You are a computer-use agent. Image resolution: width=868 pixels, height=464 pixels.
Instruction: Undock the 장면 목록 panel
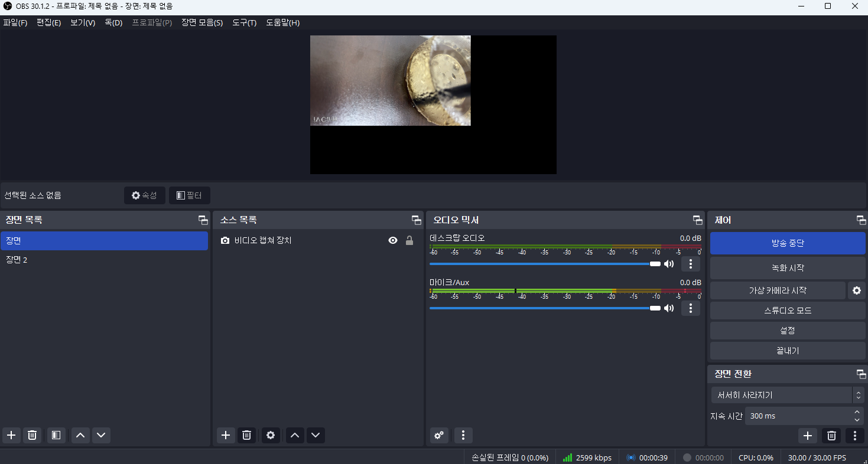point(203,220)
